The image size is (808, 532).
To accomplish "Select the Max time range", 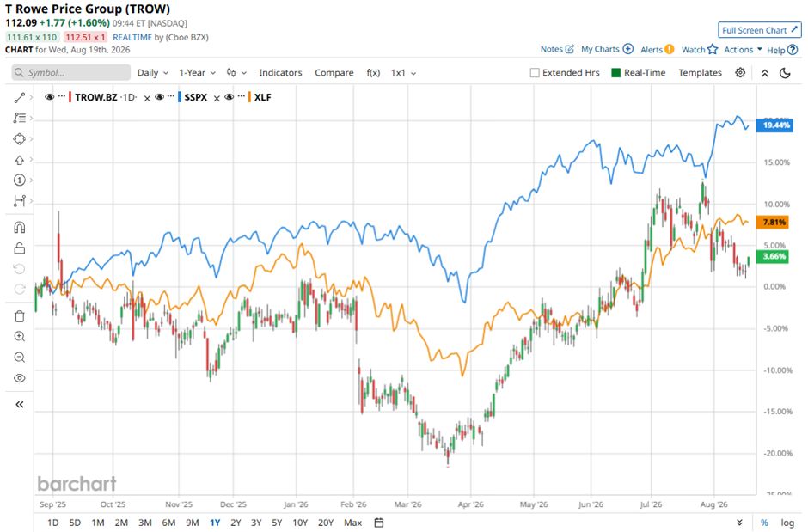I will coord(352,523).
